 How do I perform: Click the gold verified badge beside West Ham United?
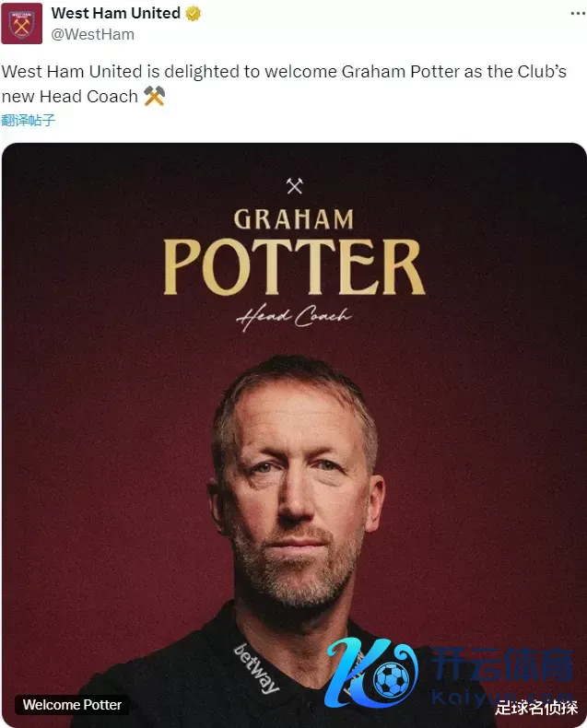click(194, 13)
